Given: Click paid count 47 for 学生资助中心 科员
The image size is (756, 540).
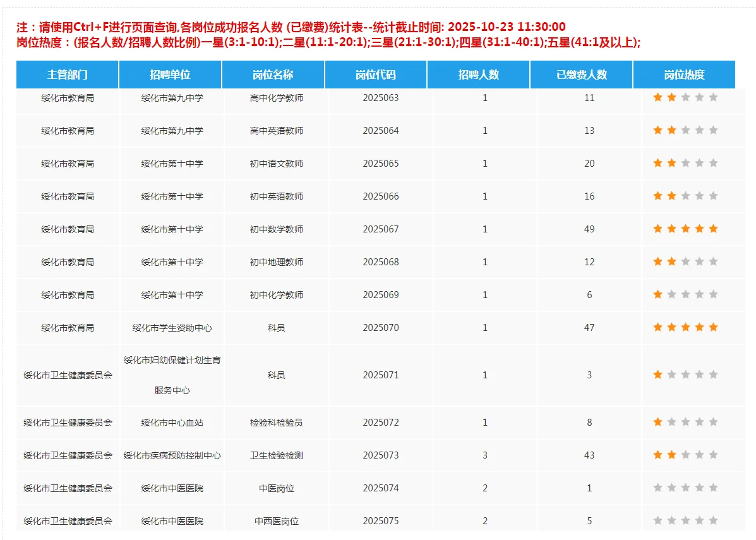Looking at the screenshot, I should [589, 327].
